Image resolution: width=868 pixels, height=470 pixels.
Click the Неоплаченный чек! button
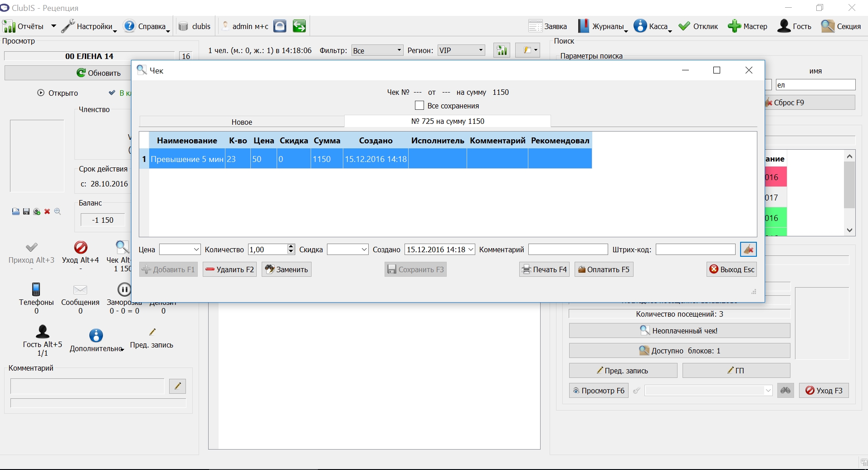point(679,331)
